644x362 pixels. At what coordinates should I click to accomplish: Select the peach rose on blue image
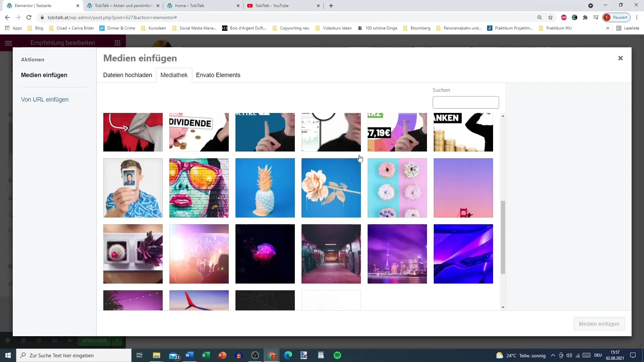pos(331,188)
